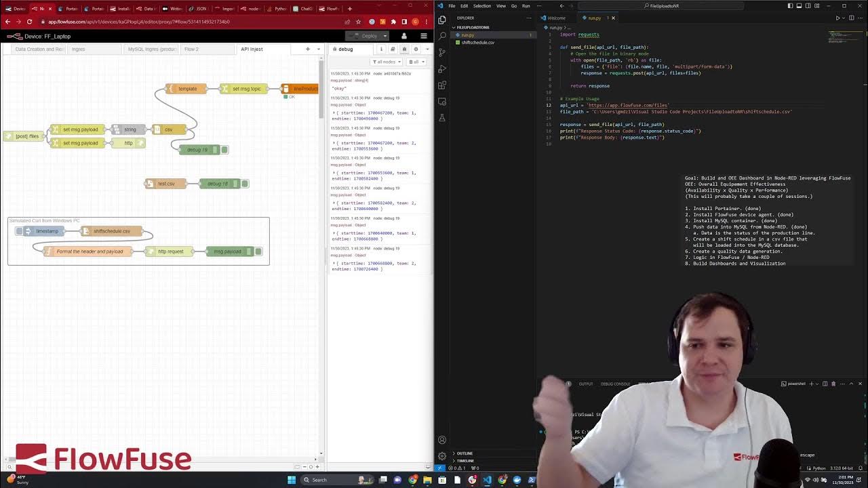Open flow tabs list dropdown
The height and width of the screenshot is (488, 868).
point(318,49)
